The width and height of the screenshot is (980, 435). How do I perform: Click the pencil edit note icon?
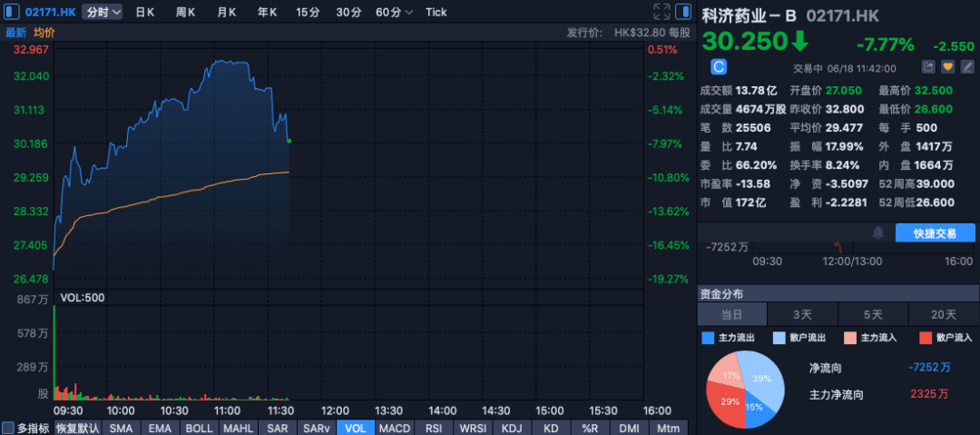(965, 67)
